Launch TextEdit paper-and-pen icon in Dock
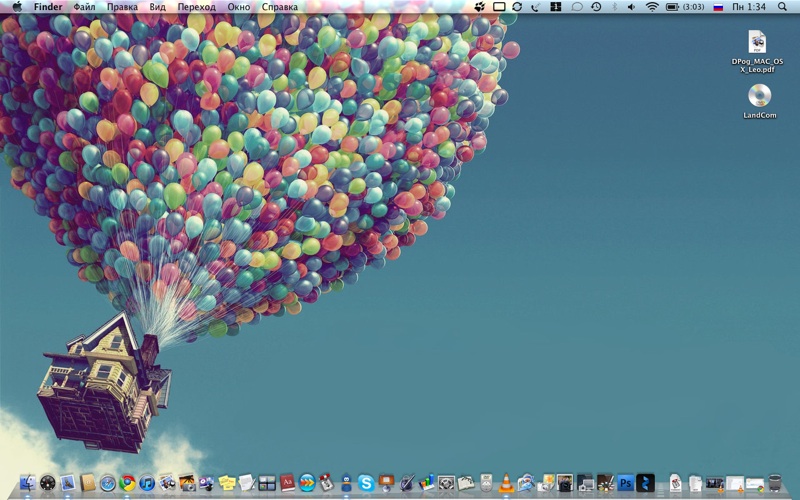The image size is (800, 500). [x=247, y=483]
